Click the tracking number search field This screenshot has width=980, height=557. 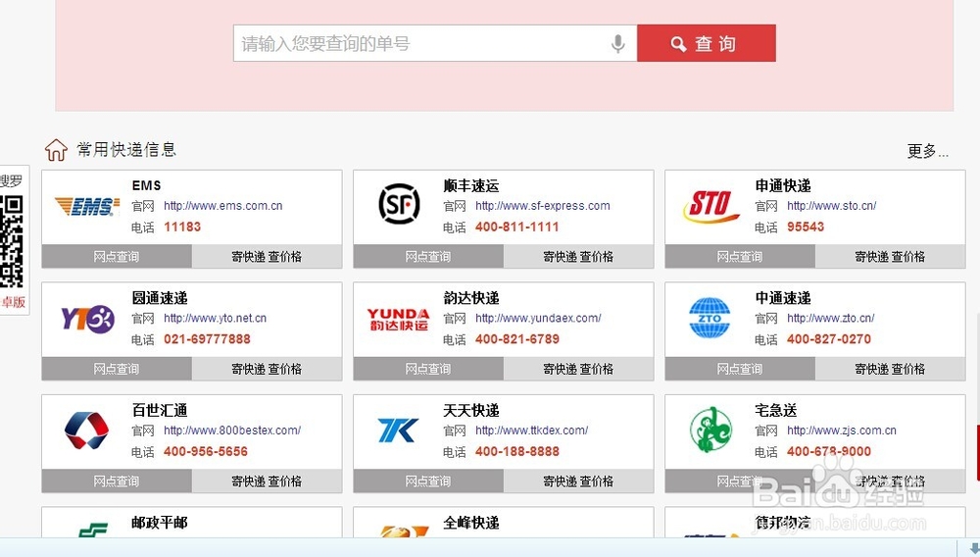(435, 43)
